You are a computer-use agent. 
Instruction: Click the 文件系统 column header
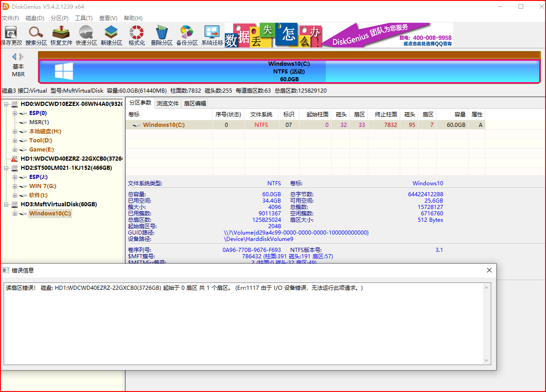[261, 115]
